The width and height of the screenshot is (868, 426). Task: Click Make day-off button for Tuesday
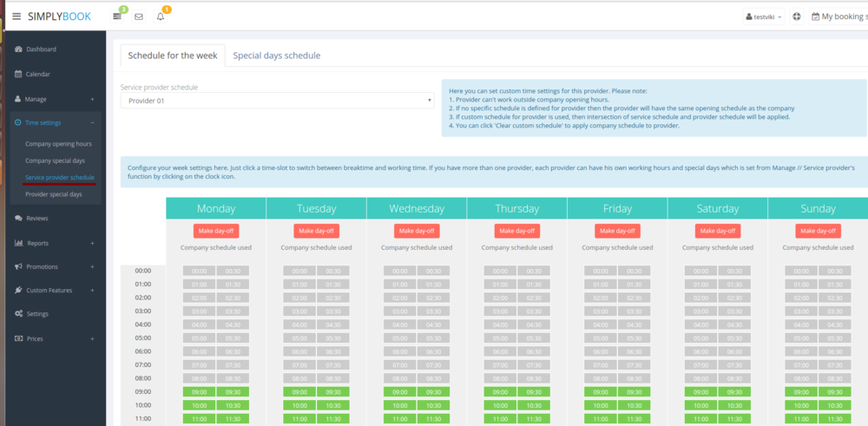pyautogui.click(x=316, y=231)
